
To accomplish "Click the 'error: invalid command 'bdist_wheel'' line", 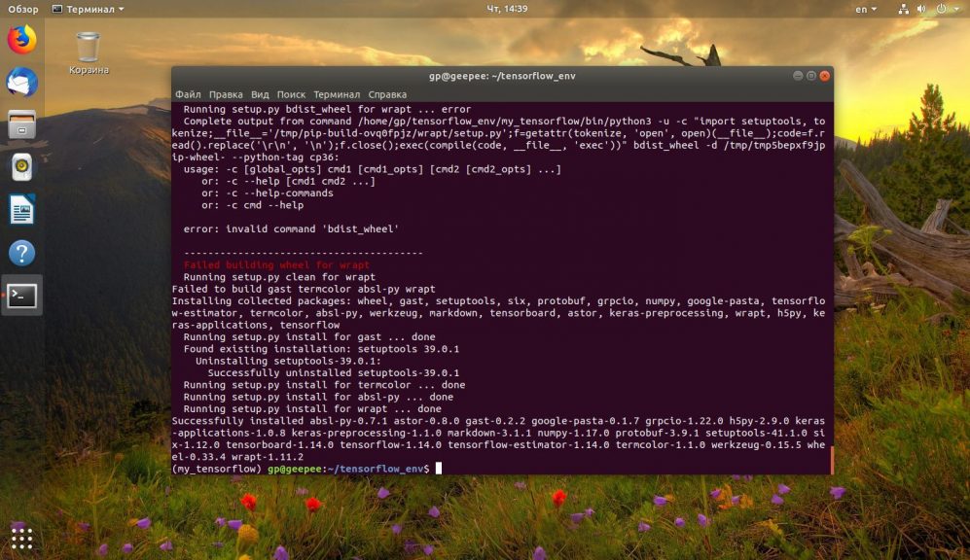I will [291, 228].
